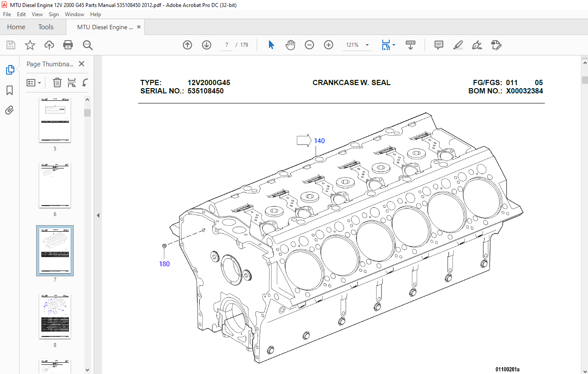Add a comment sticky note
Screen dimensions: 588x374
[x=439, y=45]
